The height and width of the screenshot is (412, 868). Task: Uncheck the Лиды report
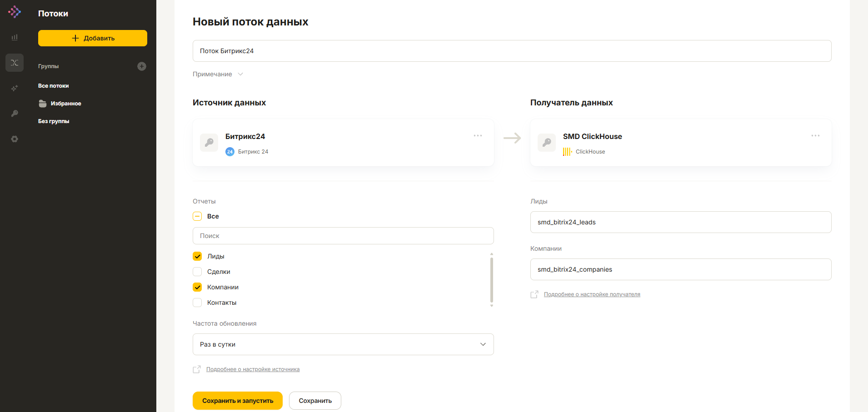(197, 256)
